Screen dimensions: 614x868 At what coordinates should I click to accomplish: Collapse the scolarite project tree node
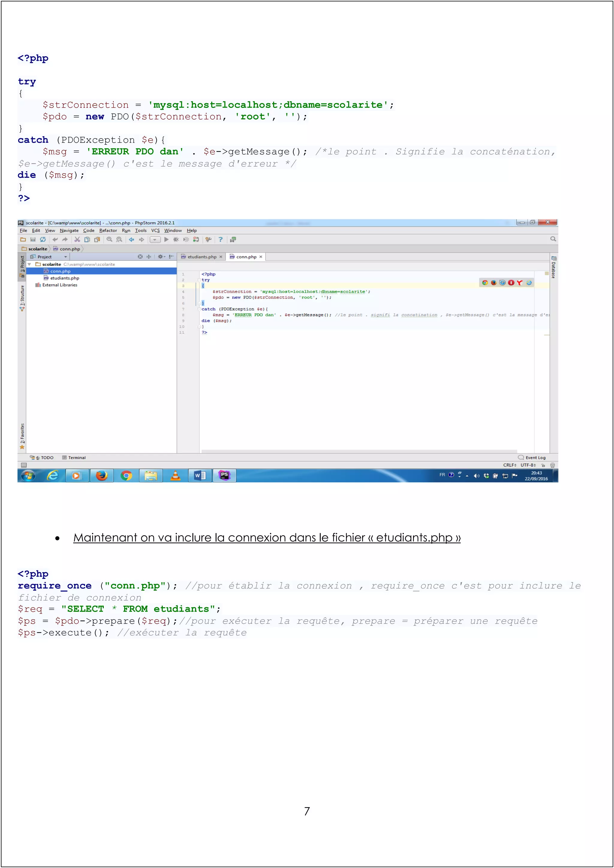29,264
